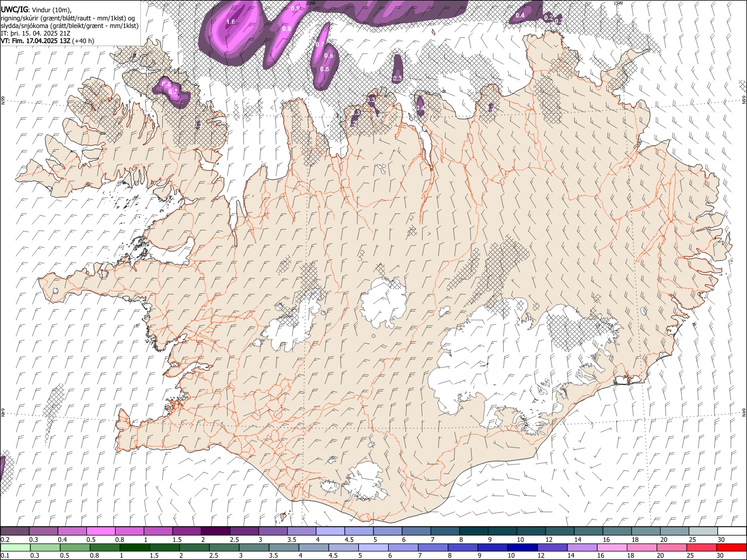Click the 0.1 label in rain legend
The image size is (747, 560).
tap(4, 556)
